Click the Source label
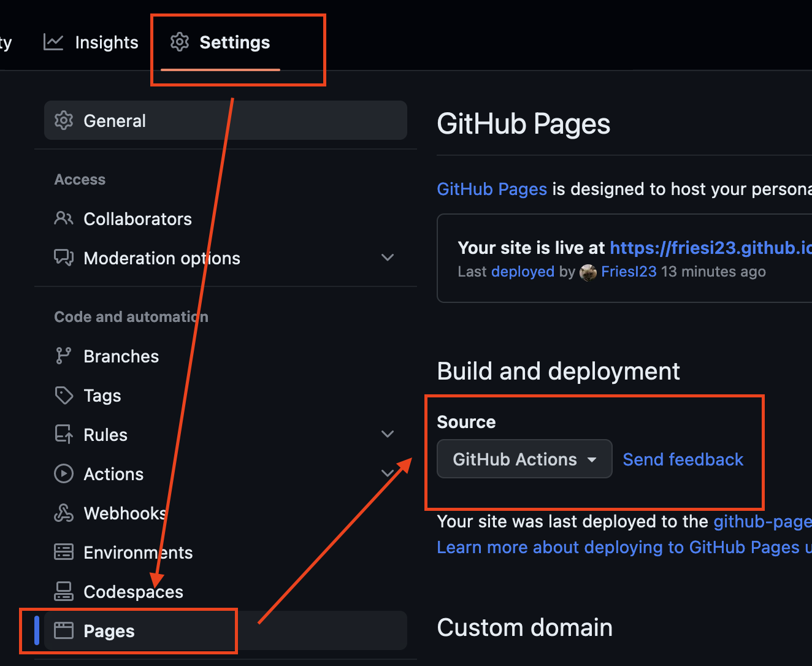Screen dimensions: 812x666 [x=466, y=422]
